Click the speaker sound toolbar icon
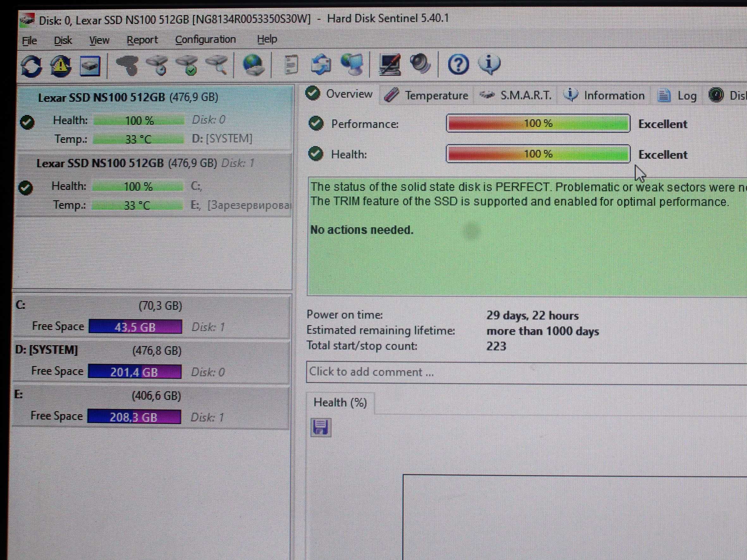Screen dimensions: 747x560 (x=420, y=64)
